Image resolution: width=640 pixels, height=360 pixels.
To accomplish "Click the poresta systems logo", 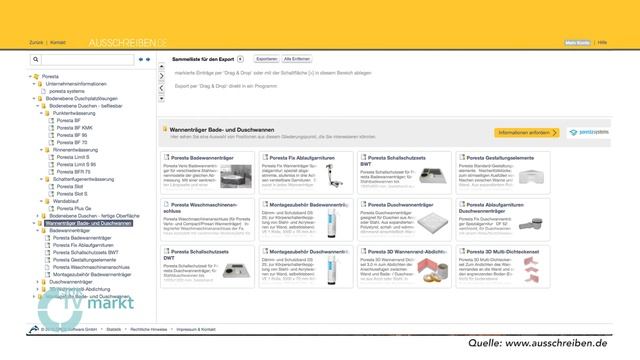I will 589,132.
